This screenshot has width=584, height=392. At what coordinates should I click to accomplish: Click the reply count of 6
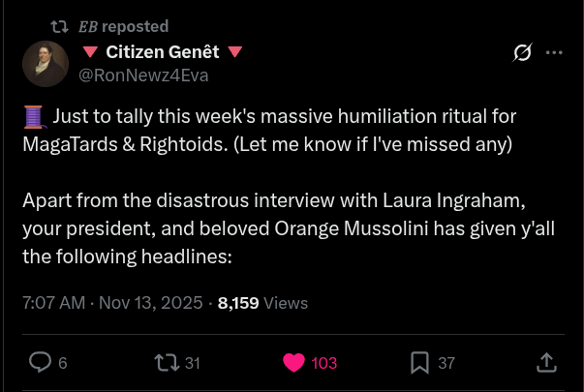(x=63, y=363)
